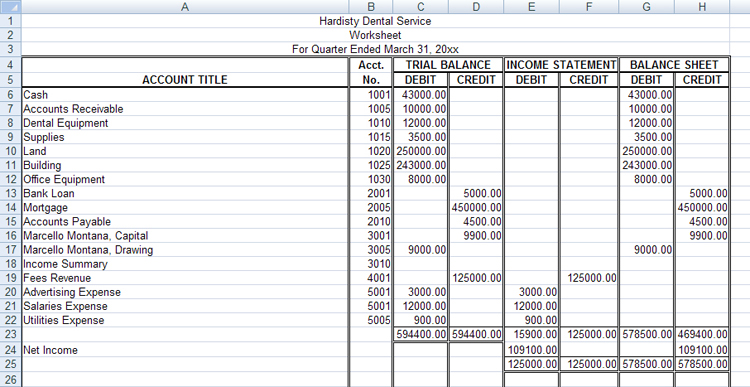Click trial balance debit total 594400.00
The width and height of the screenshot is (750, 387).
click(420, 334)
